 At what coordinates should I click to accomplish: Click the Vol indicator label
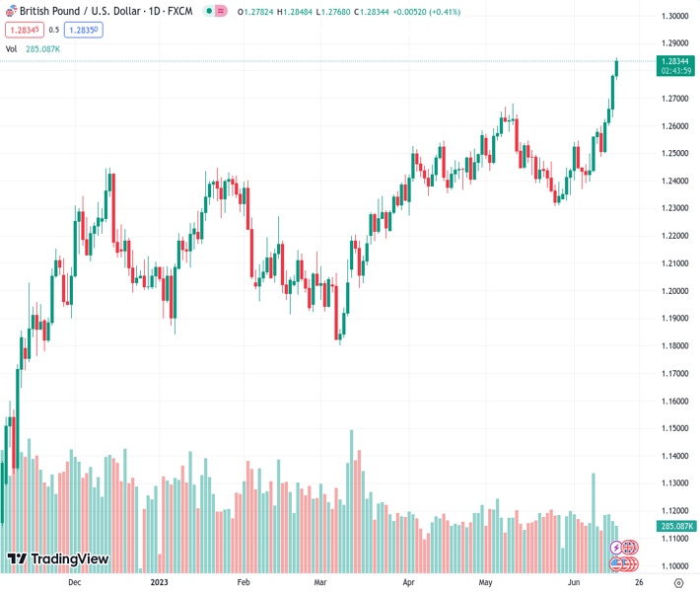point(11,48)
